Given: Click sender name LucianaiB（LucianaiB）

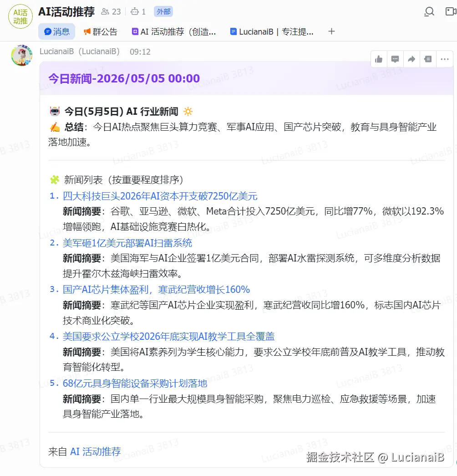Looking at the screenshot, I should (80, 51).
